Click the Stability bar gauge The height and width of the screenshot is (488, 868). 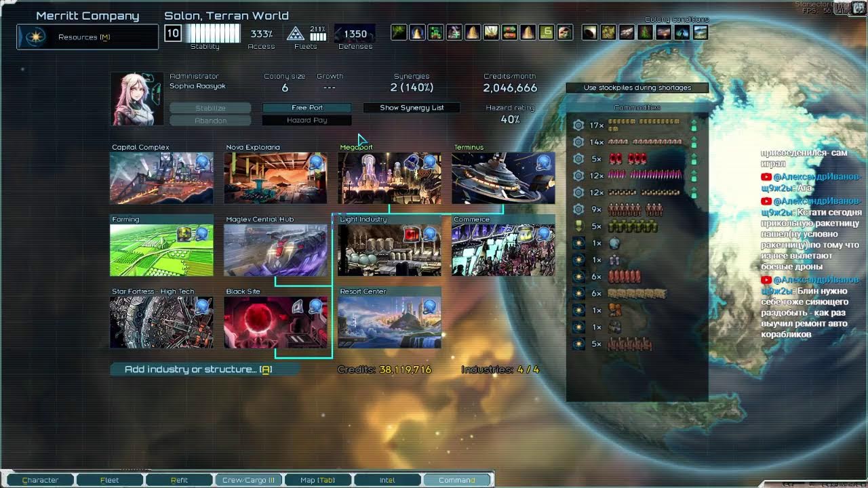click(x=213, y=33)
